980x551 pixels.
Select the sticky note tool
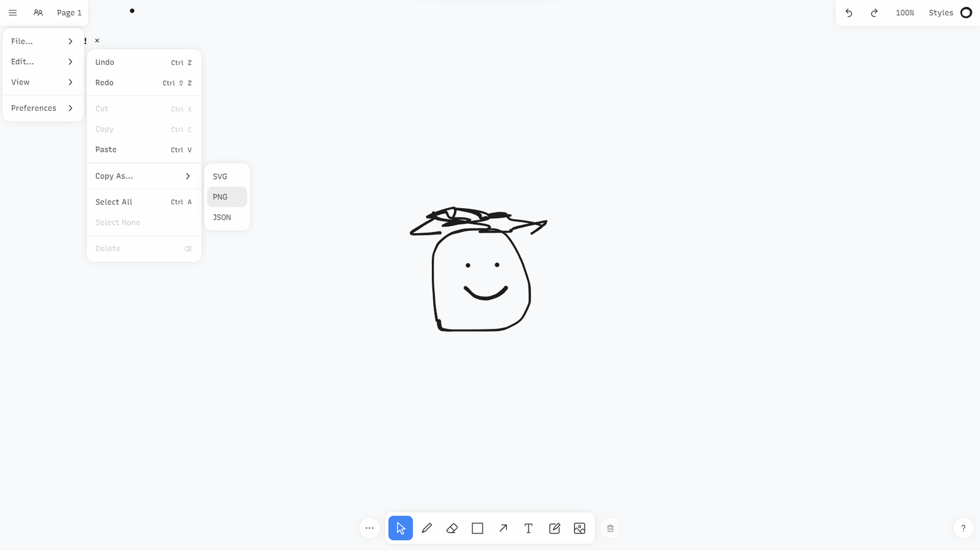(554, 528)
